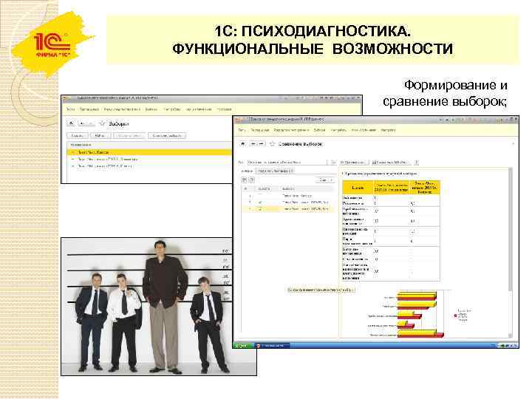Click the second toolbar button in the Выборки window

point(100,136)
